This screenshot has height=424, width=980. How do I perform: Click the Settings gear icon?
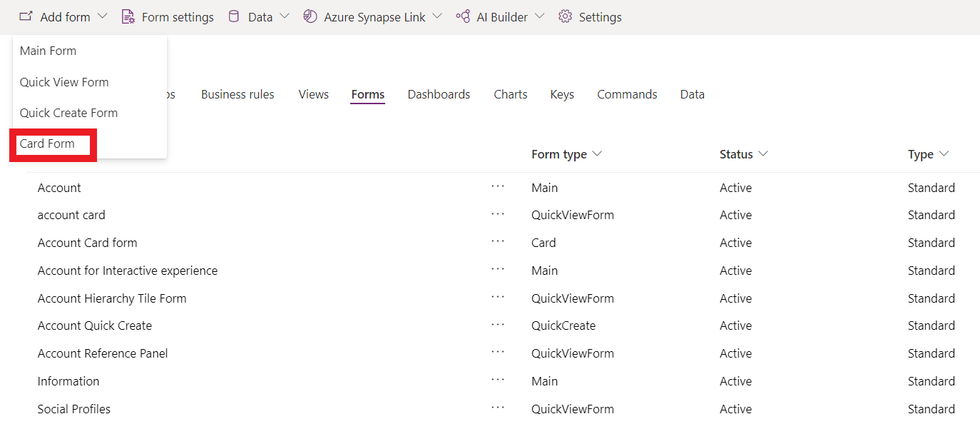(x=566, y=16)
